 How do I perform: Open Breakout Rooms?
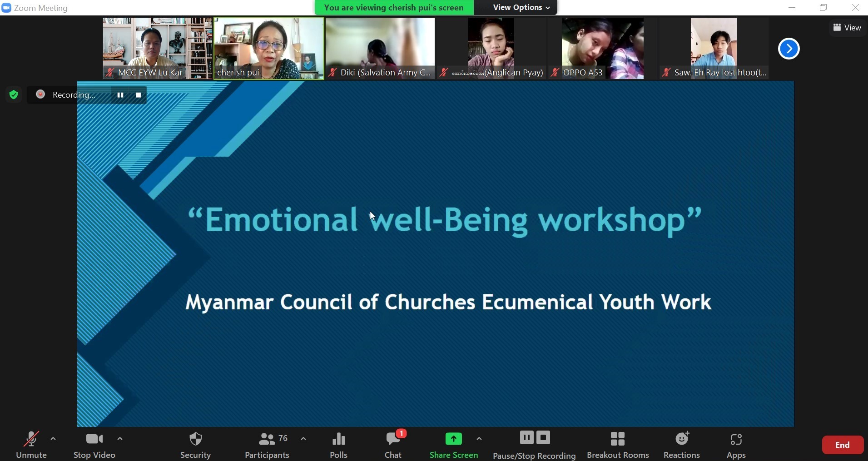click(617, 445)
